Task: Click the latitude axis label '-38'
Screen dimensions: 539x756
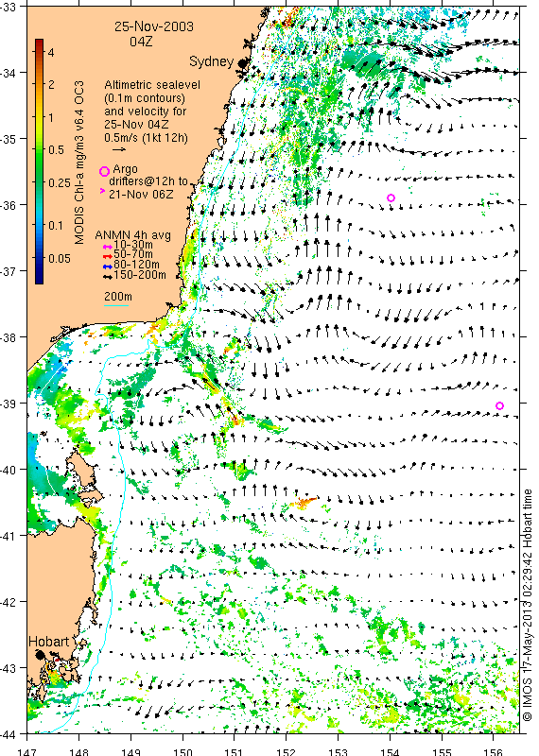Action: click(x=8, y=337)
